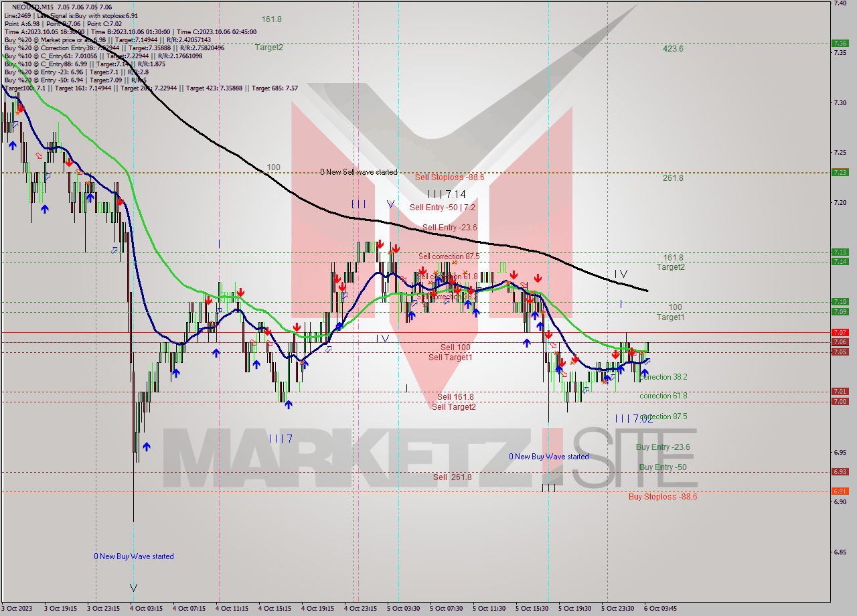Click the 6.93 price tag
The image size is (857, 616).
click(x=840, y=471)
